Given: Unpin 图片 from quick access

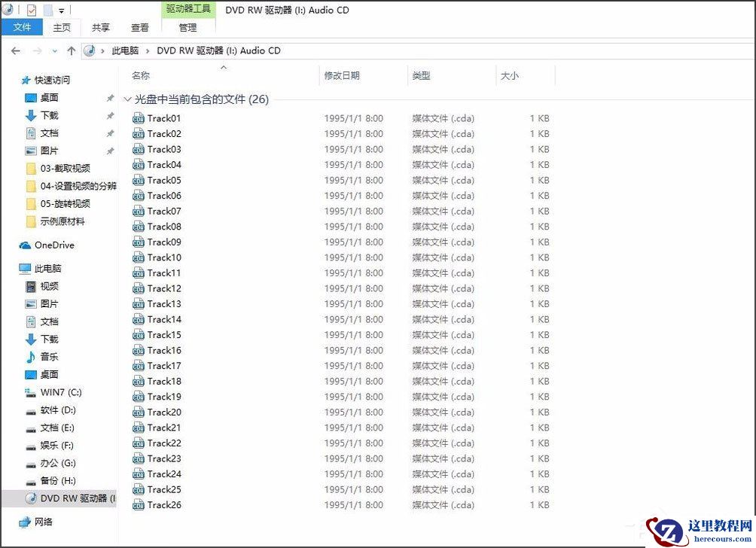Looking at the screenshot, I should click(110, 151).
